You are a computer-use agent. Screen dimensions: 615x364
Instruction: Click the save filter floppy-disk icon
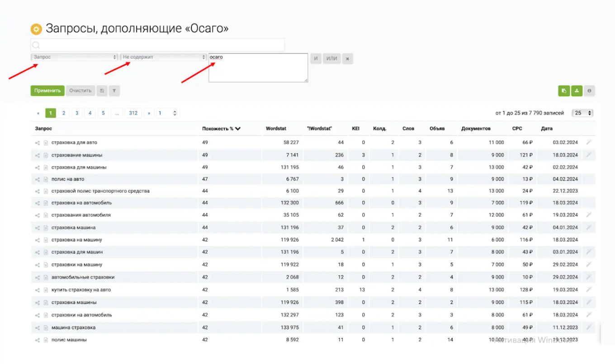102,91
